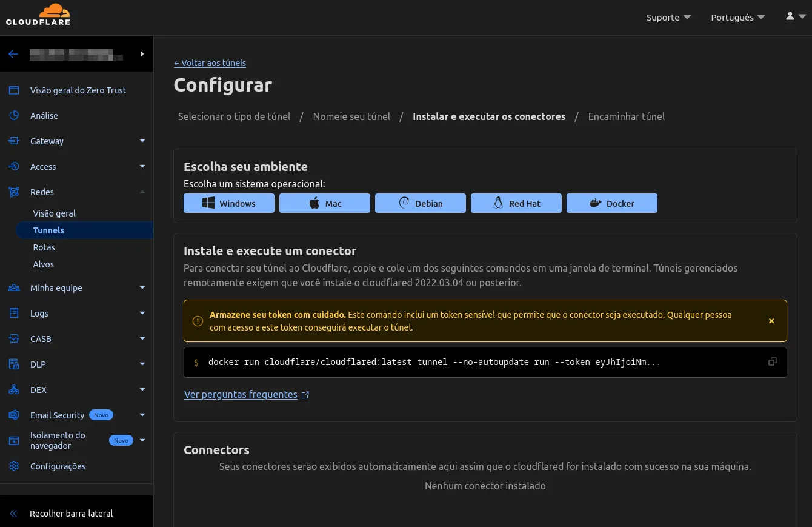Image resolution: width=812 pixels, height=527 pixels.
Task: Choose the Docker environment button
Action: (x=612, y=203)
